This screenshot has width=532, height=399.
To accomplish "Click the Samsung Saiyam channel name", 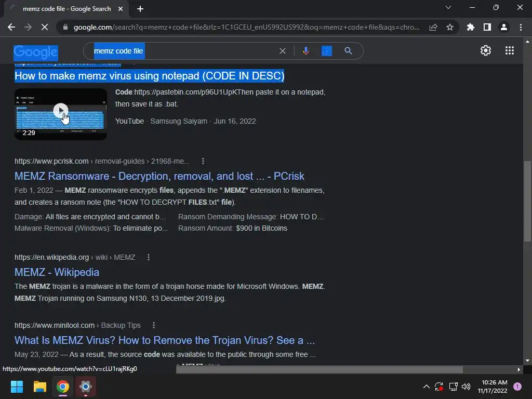I will pyautogui.click(x=179, y=121).
